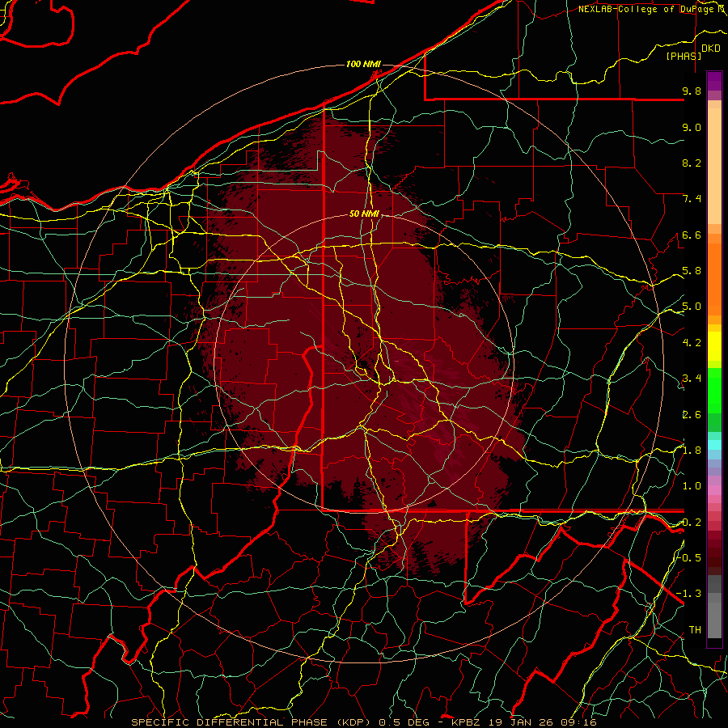
Task: Select the purple segment atop the color bar
Action: [x=714, y=81]
